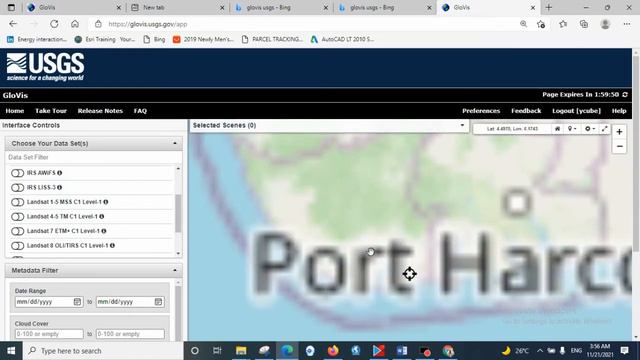Open File Explorer from the taskbar

coord(241,351)
